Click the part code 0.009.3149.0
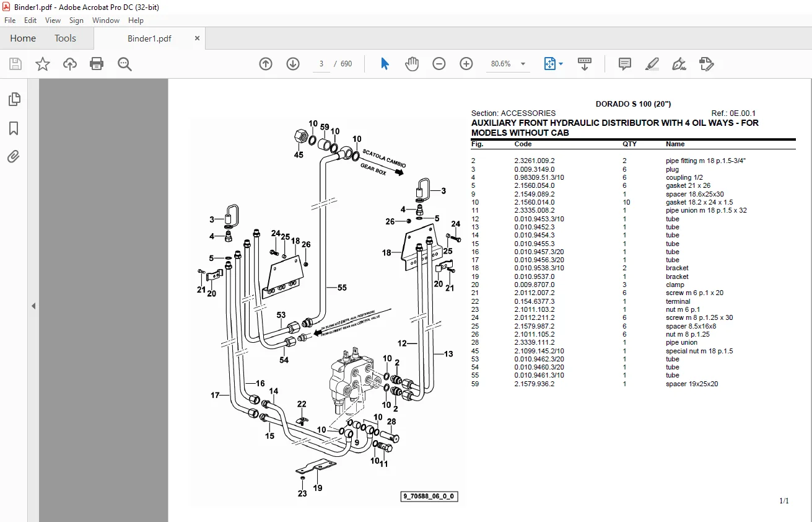812x522 pixels. 535,169
